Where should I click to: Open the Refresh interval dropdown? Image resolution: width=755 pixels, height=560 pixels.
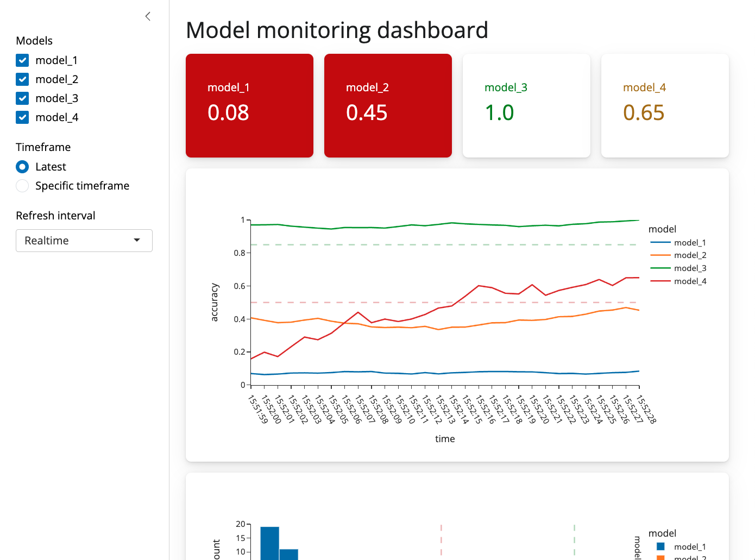pos(84,241)
